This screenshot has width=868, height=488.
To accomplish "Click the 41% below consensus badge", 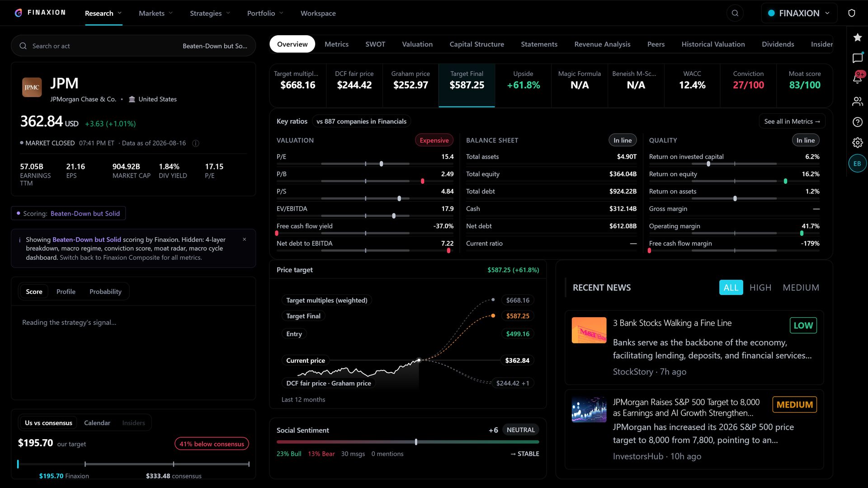I will pos(212,444).
